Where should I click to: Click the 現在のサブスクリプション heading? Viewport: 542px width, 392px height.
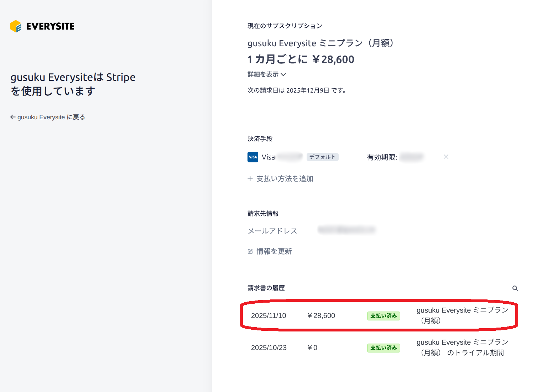click(x=285, y=26)
